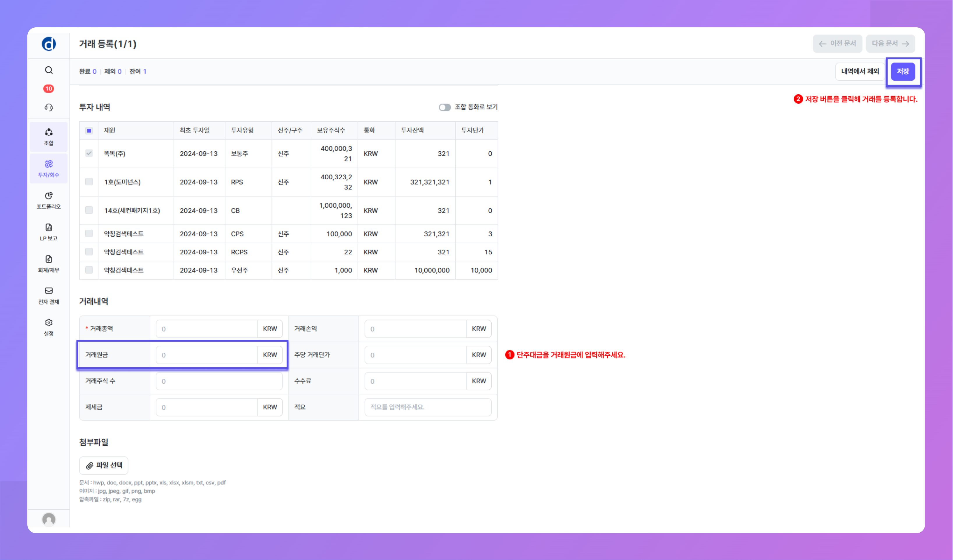Image resolution: width=953 pixels, height=560 pixels.
Task: Click the 거래원금 amount input field
Action: (x=207, y=355)
